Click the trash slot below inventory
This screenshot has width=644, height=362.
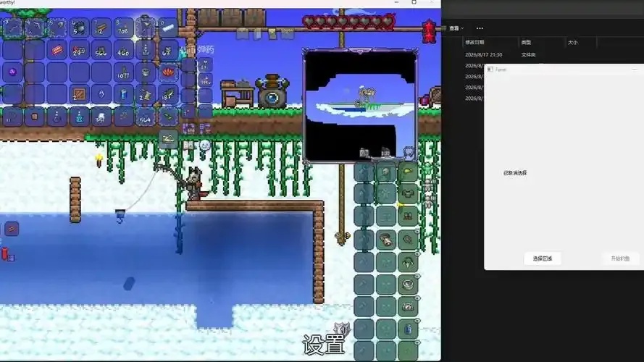coord(168,139)
